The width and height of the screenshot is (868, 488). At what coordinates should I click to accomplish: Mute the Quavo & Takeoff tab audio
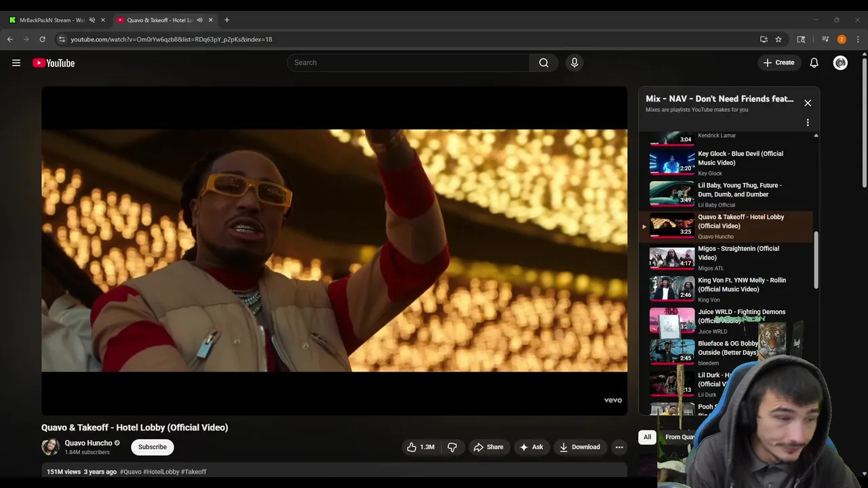tap(199, 20)
